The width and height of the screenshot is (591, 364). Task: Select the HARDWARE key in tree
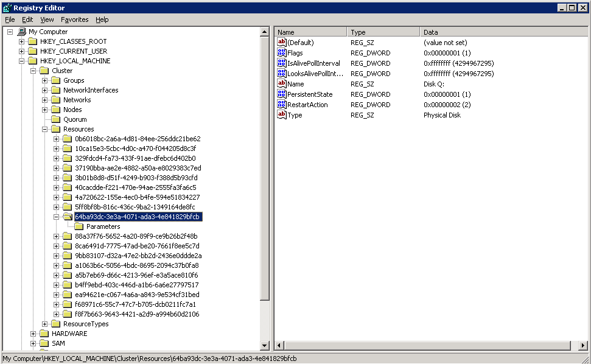coord(69,334)
